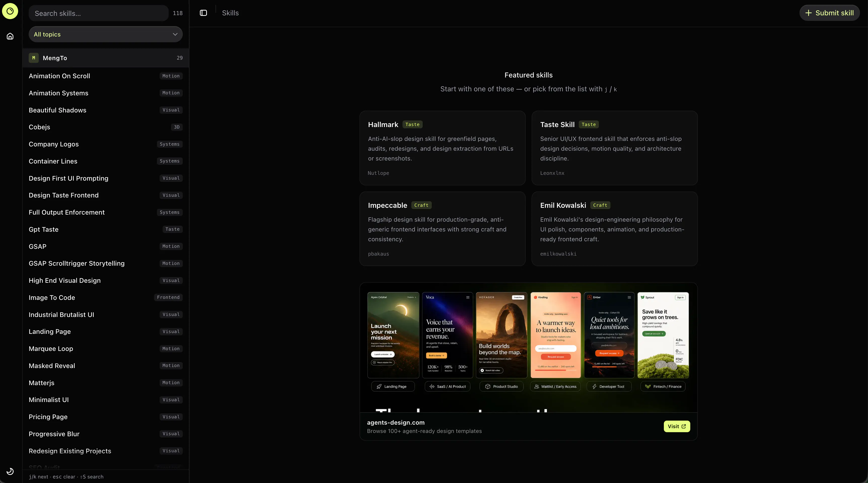This screenshot has height=483, width=868.
Task: Toggle the sidebar panel icon
Action: pyautogui.click(x=203, y=13)
